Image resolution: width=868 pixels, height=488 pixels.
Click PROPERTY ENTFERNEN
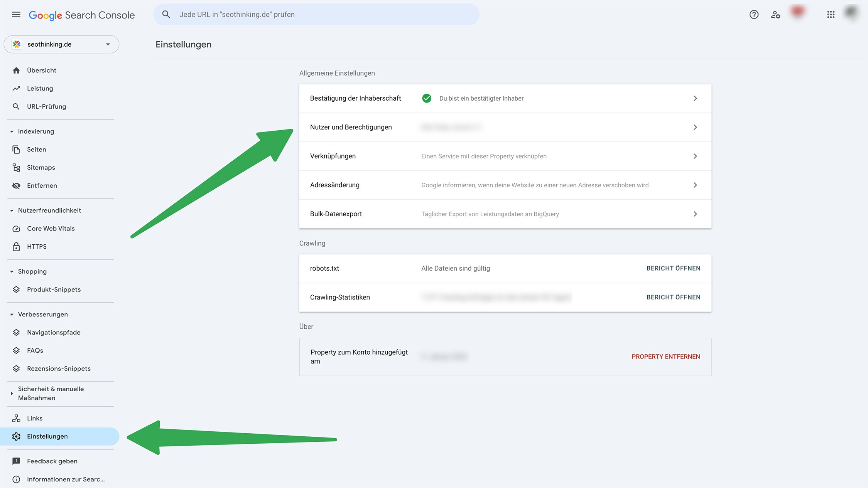pyautogui.click(x=665, y=357)
